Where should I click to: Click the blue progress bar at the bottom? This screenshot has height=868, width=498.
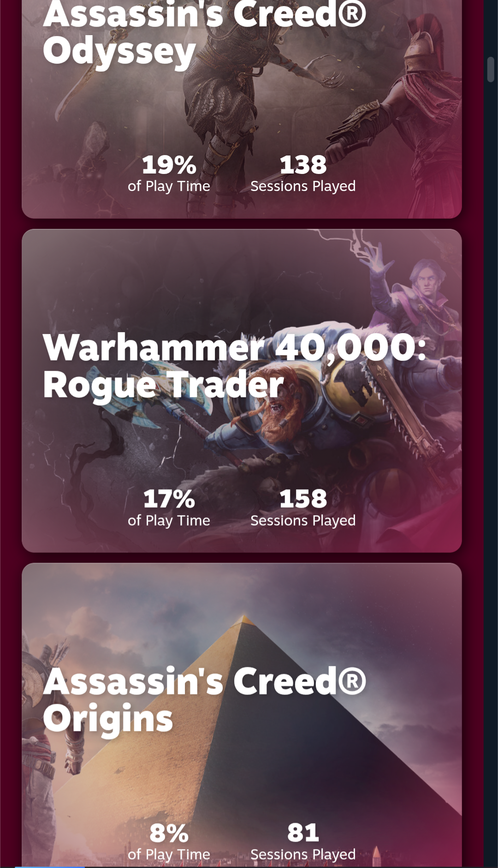(49, 867)
